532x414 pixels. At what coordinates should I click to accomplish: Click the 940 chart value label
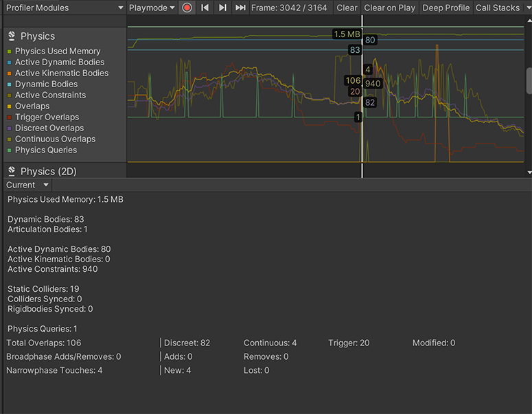coord(373,84)
